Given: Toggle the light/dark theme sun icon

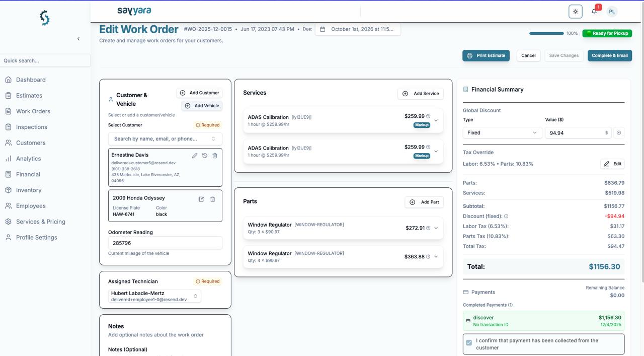Looking at the screenshot, I should pyautogui.click(x=576, y=12).
